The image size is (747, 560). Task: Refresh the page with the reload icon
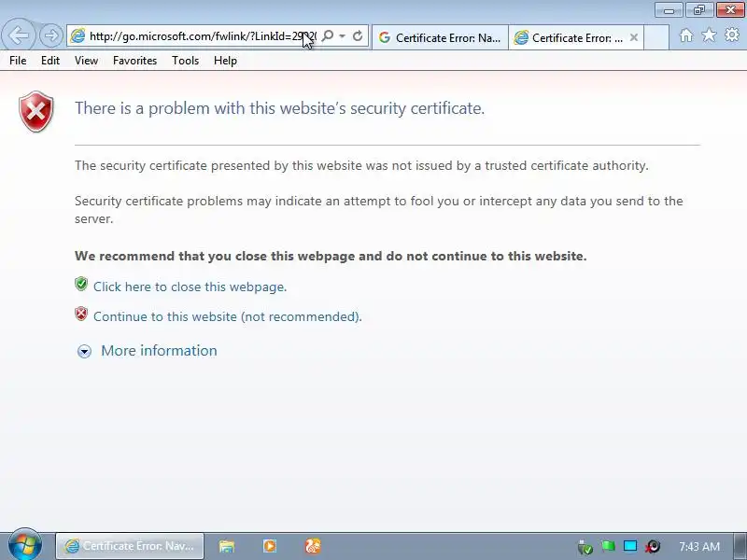pyautogui.click(x=358, y=35)
